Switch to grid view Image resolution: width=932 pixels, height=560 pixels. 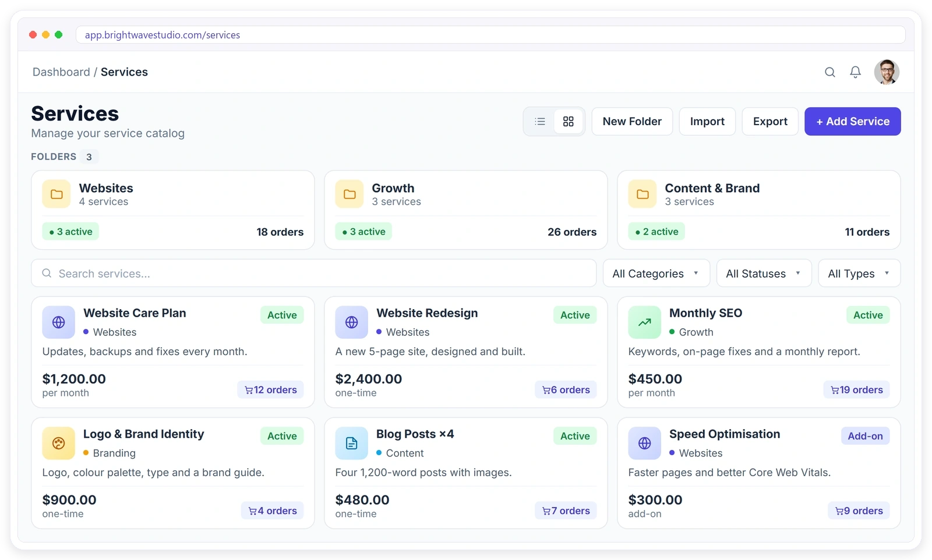tap(569, 122)
